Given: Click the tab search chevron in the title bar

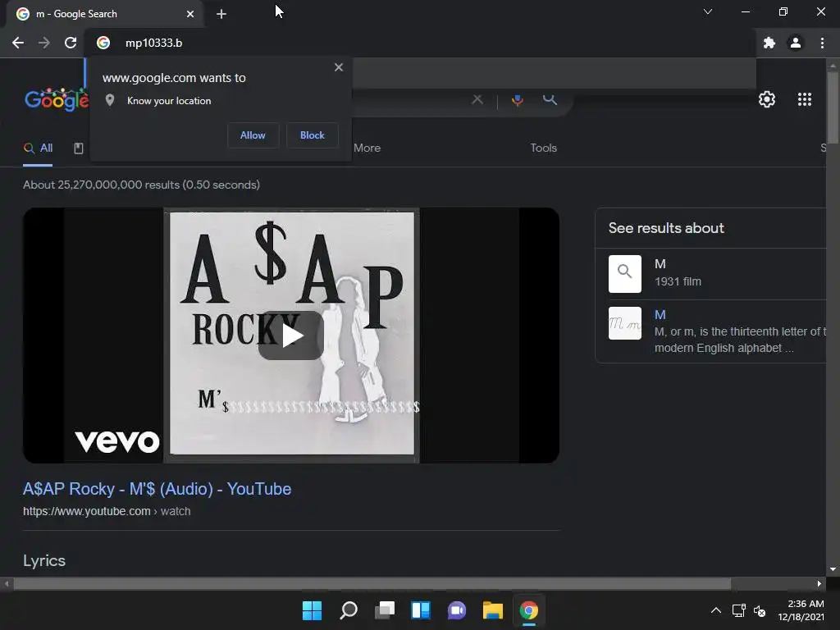Looking at the screenshot, I should [708, 11].
